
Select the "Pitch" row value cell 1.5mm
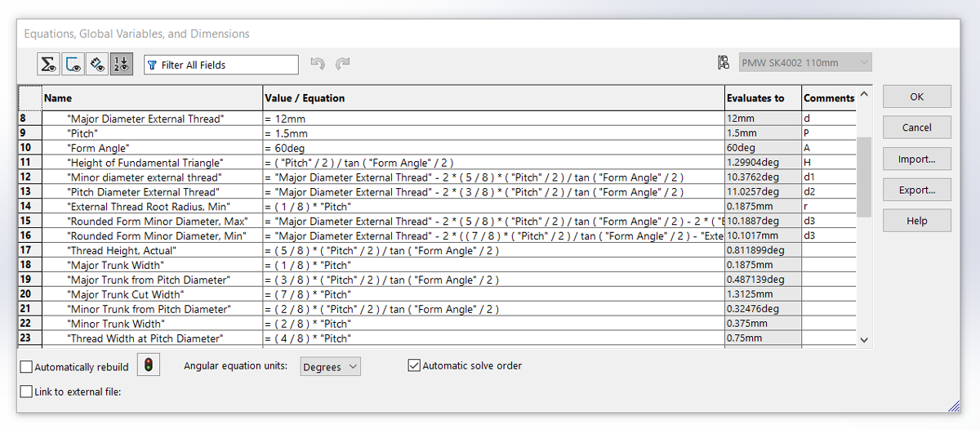[493, 133]
